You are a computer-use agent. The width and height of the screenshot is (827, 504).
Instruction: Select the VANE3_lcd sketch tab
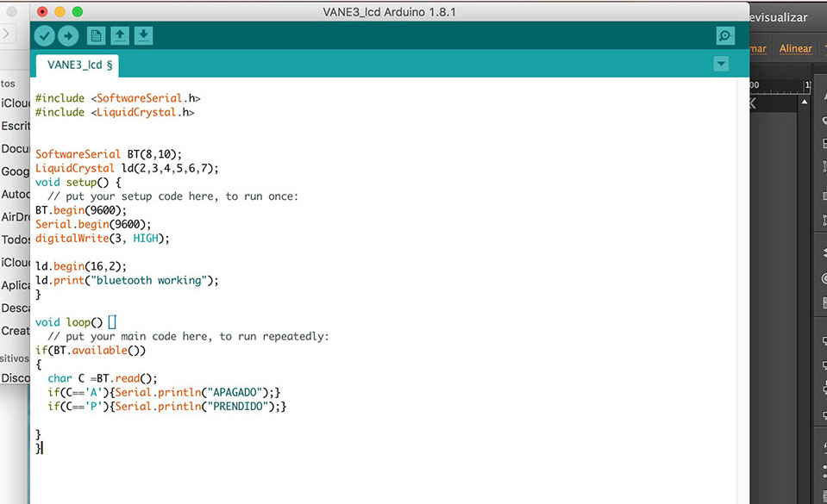pyautogui.click(x=79, y=65)
